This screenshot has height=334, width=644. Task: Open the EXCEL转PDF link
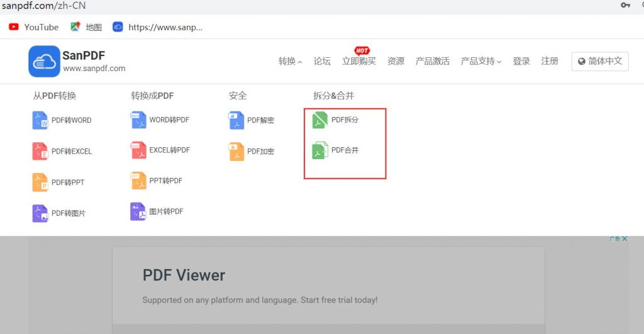(x=170, y=150)
